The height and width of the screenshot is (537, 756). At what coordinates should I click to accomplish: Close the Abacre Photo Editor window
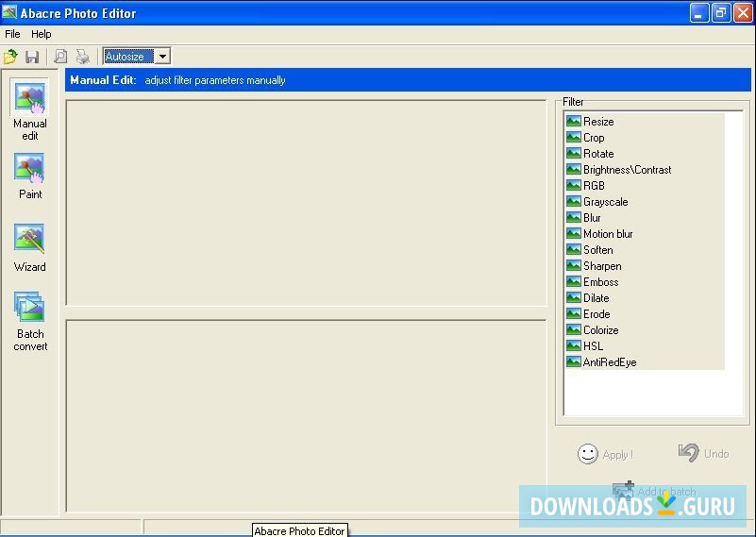(x=743, y=13)
